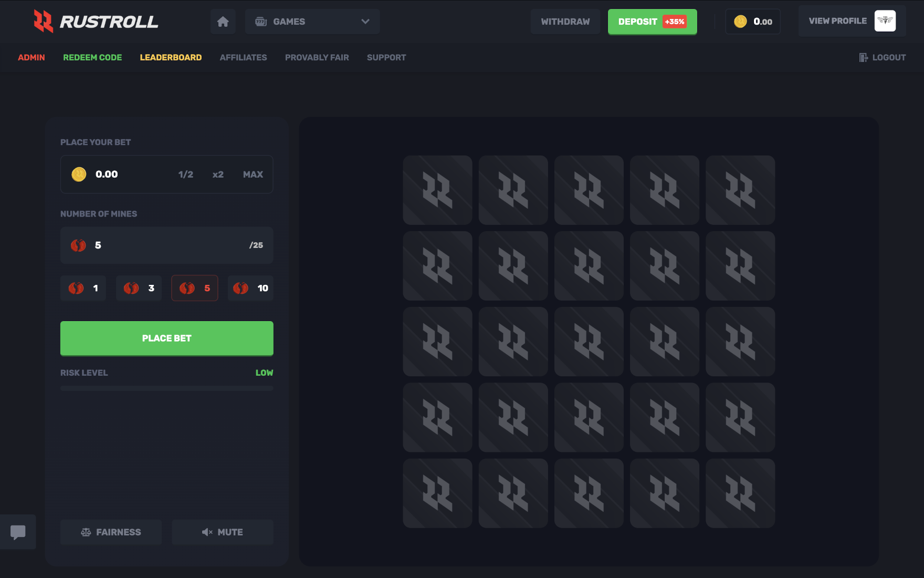
Task: Click the logout icon in top right
Action: click(863, 57)
